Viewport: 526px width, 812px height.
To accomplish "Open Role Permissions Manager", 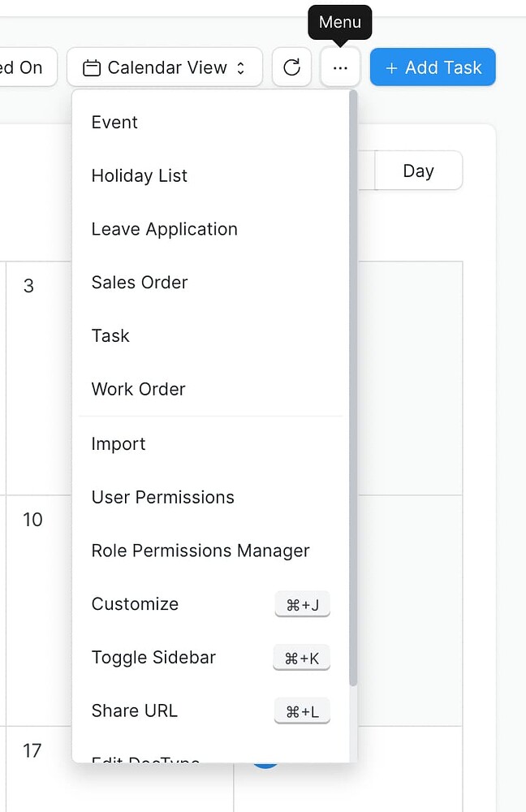I will coord(200,551).
